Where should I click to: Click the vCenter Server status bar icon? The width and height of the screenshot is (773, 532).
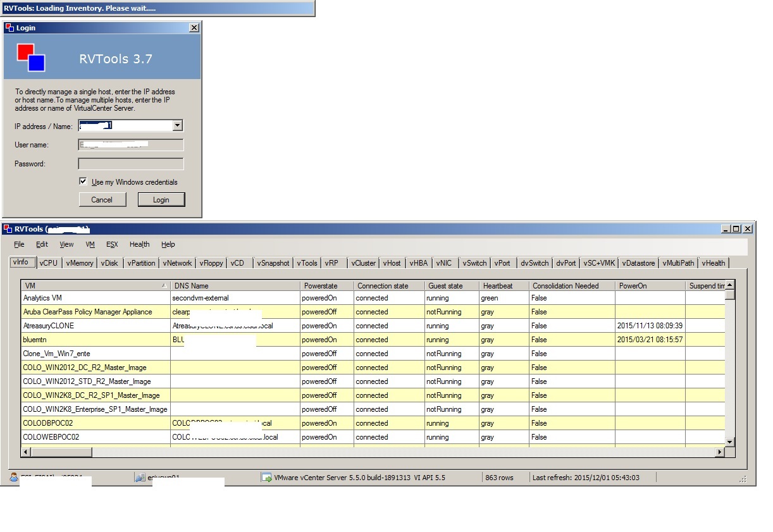coord(266,478)
